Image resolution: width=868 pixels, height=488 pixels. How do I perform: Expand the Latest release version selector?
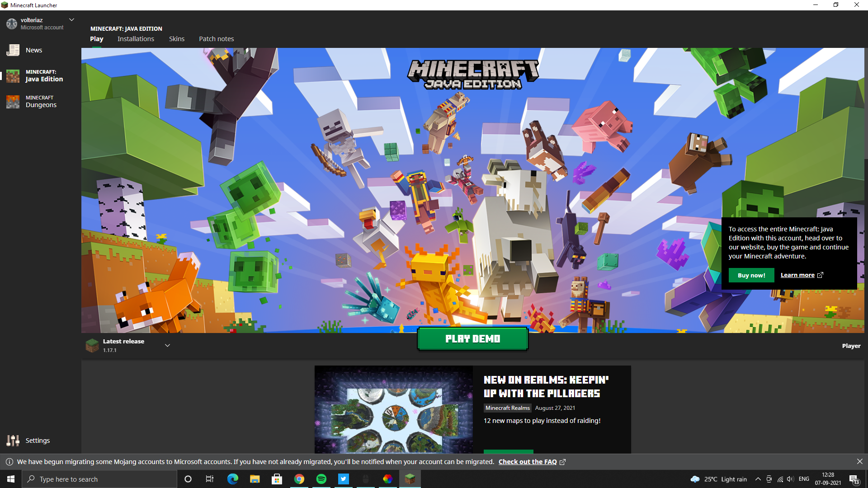[x=167, y=346]
